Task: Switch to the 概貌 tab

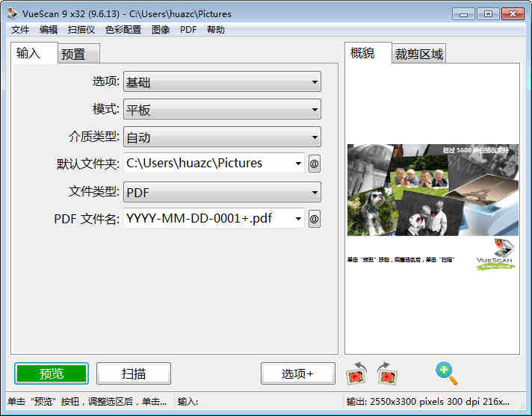Action: coord(368,53)
